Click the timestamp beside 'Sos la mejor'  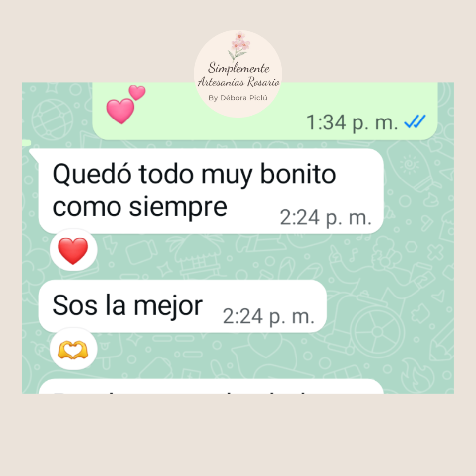tap(269, 317)
